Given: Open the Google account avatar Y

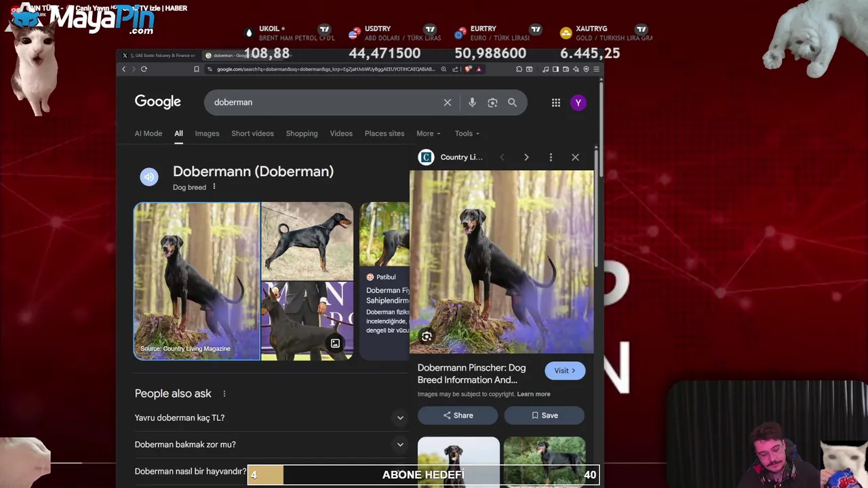Looking at the screenshot, I should coord(578,102).
